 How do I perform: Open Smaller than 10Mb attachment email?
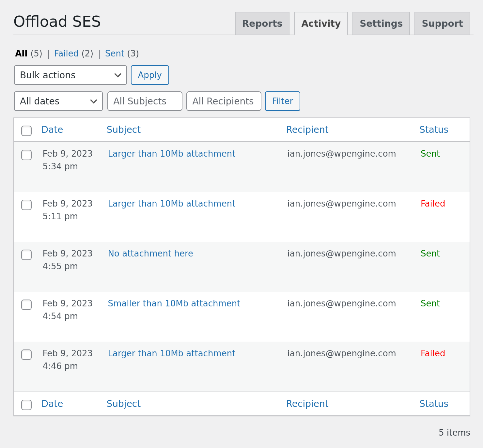click(174, 303)
